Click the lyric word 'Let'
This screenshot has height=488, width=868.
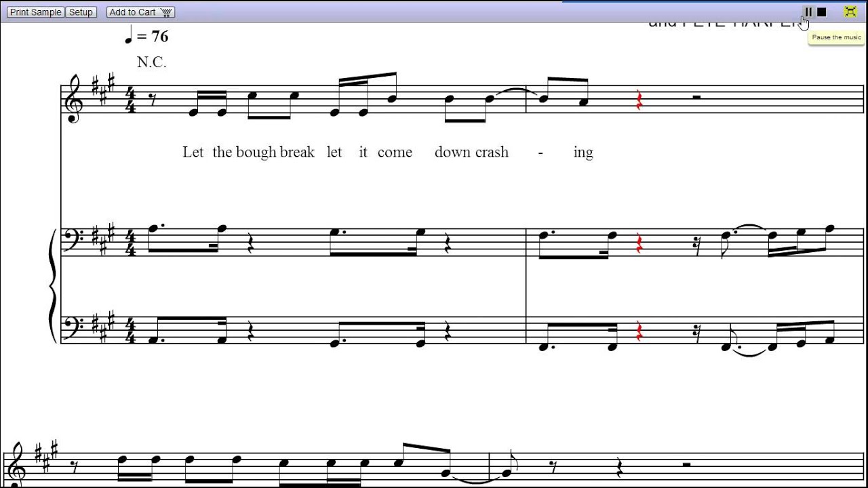[x=193, y=152]
